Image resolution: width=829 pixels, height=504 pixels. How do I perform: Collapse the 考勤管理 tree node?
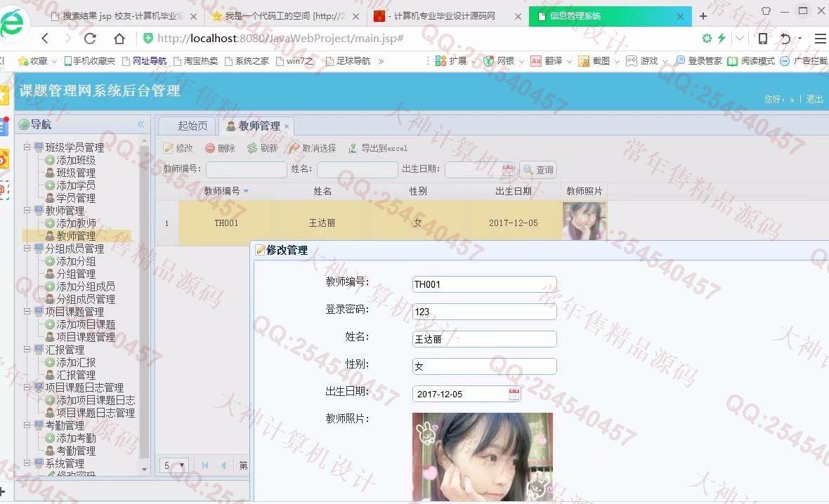(27, 425)
